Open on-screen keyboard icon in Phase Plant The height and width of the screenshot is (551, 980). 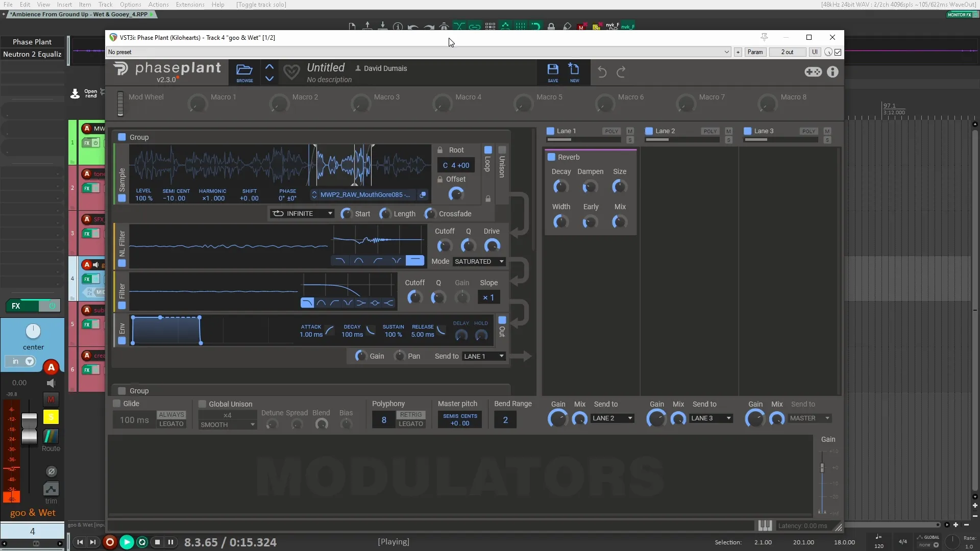coord(765,525)
